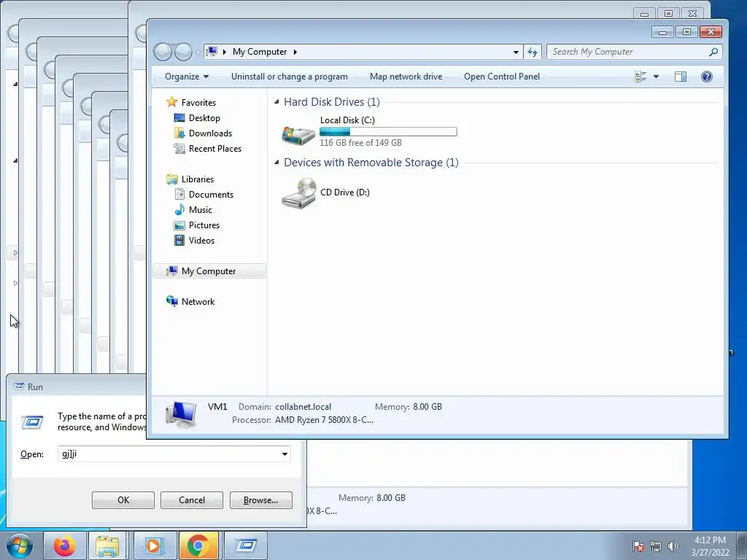Click the Network globe icon
Image resolution: width=747 pixels, height=560 pixels.
(171, 301)
